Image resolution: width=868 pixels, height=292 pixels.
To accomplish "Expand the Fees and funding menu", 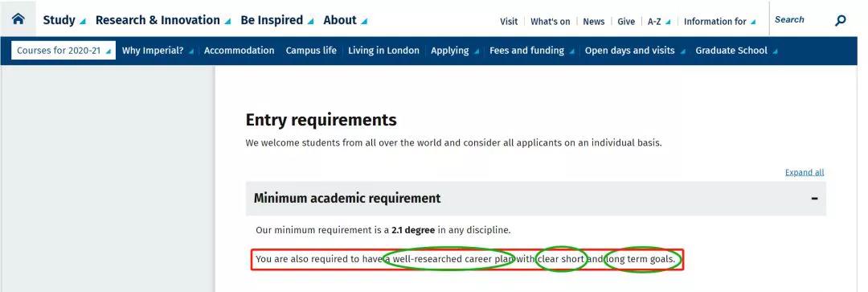I will click(x=531, y=51).
